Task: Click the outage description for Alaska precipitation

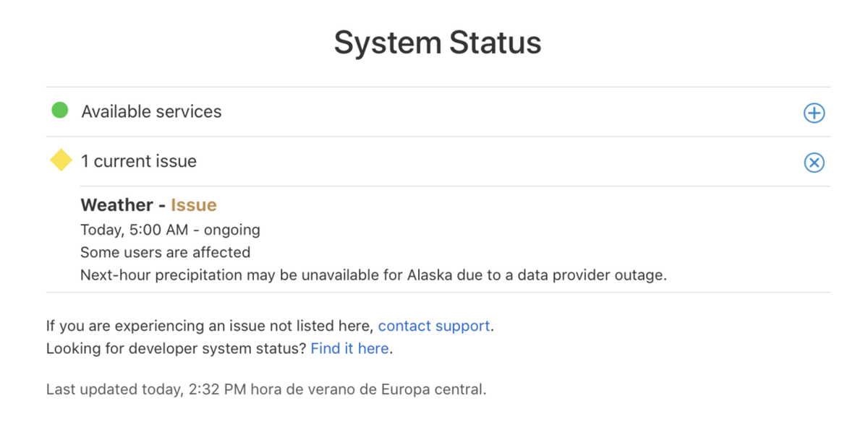Action: click(x=374, y=275)
